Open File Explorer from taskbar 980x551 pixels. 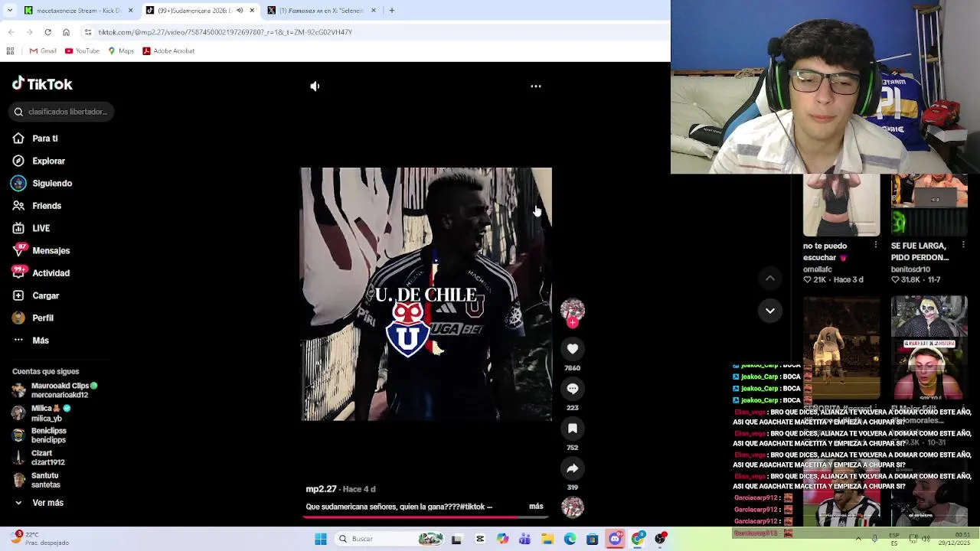pos(547,540)
